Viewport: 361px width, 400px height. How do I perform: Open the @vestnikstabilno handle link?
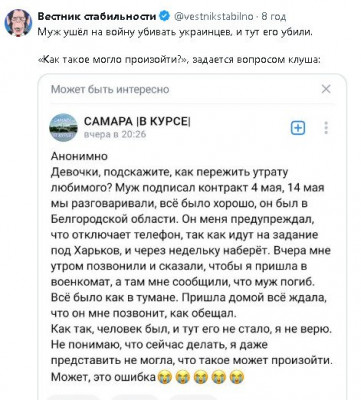pyautogui.click(x=214, y=16)
